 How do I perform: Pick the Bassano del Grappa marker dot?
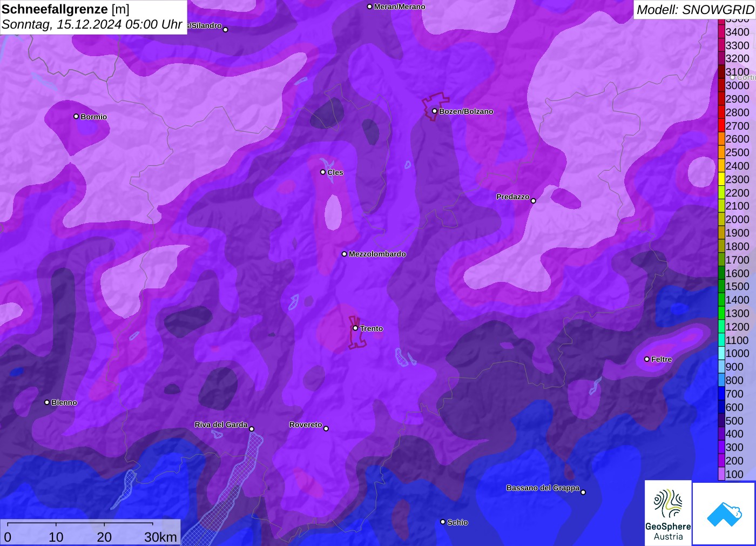(x=583, y=492)
